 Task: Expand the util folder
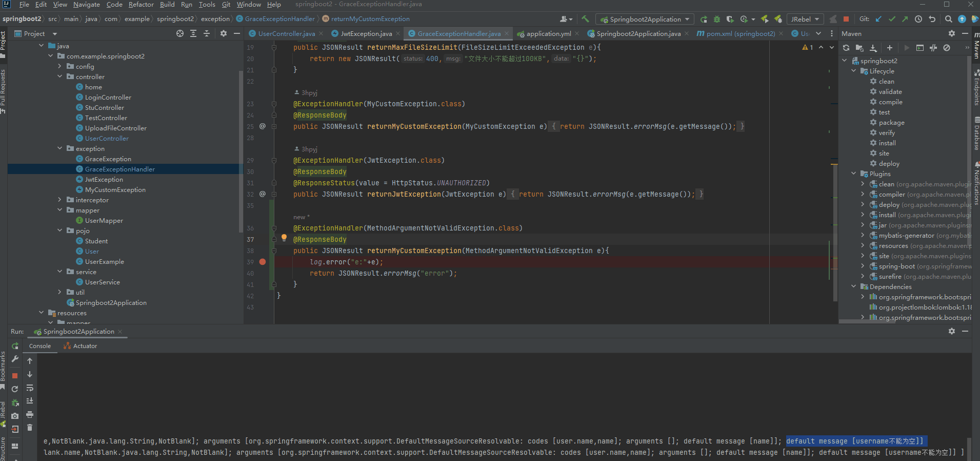click(59, 292)
